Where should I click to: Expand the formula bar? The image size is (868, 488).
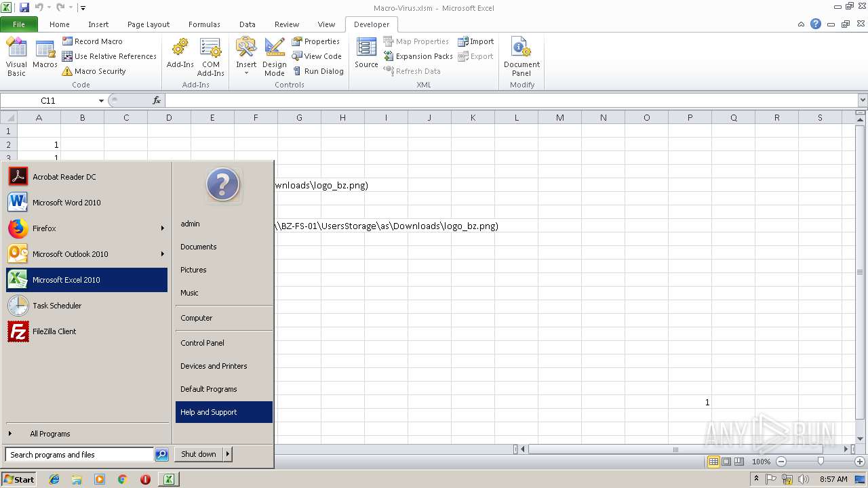[x=863, y=100]
